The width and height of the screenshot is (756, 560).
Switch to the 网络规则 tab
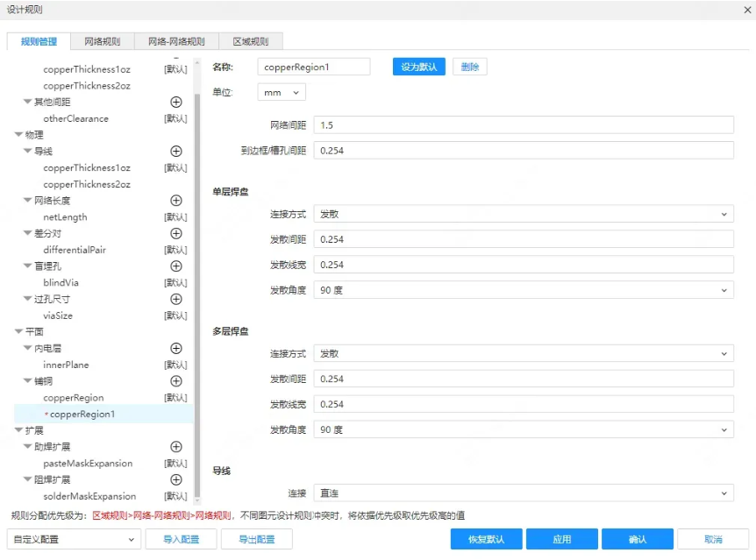[104, 40]
